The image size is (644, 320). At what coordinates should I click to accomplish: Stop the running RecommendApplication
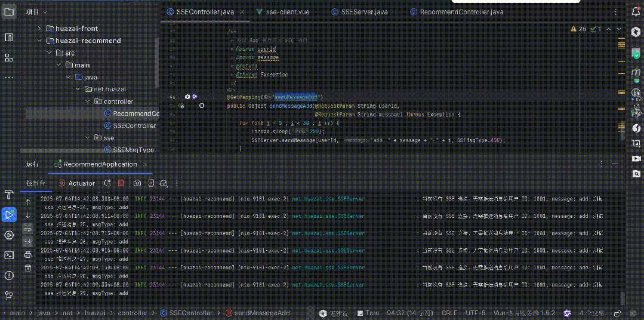121,183
